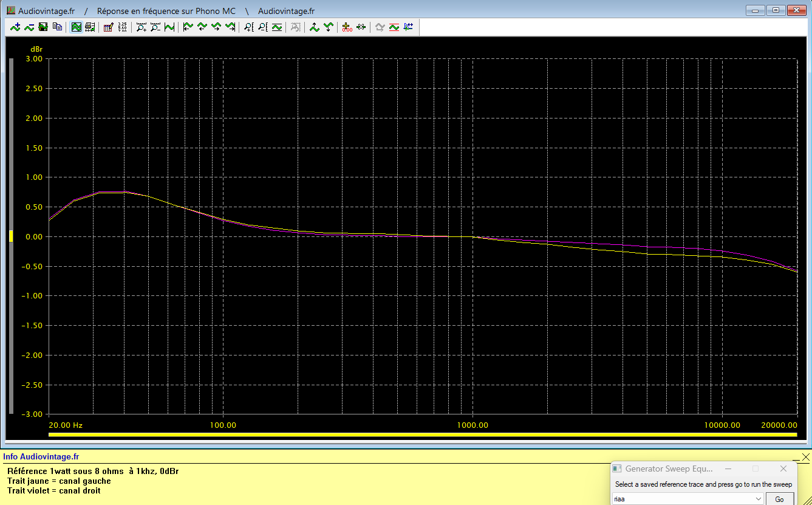Click the blue arrows toolbar icon at far right
This screenshot has height=505, width=812.
click(x=408, y=27)
